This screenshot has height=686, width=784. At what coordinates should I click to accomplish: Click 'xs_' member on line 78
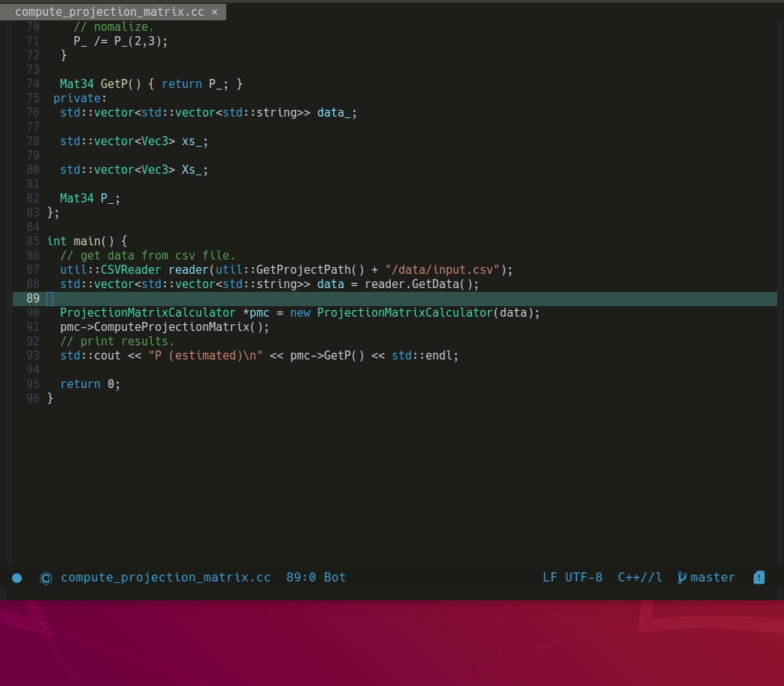point(192,141)
